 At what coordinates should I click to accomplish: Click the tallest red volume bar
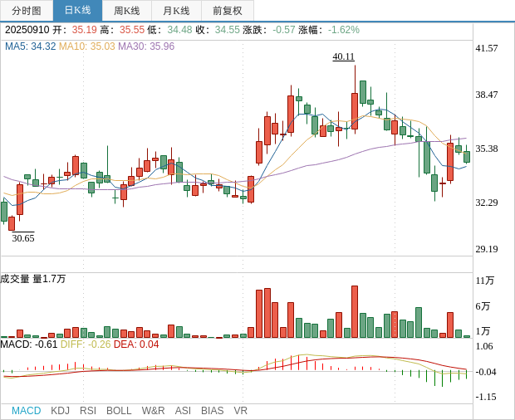point(355,312)
